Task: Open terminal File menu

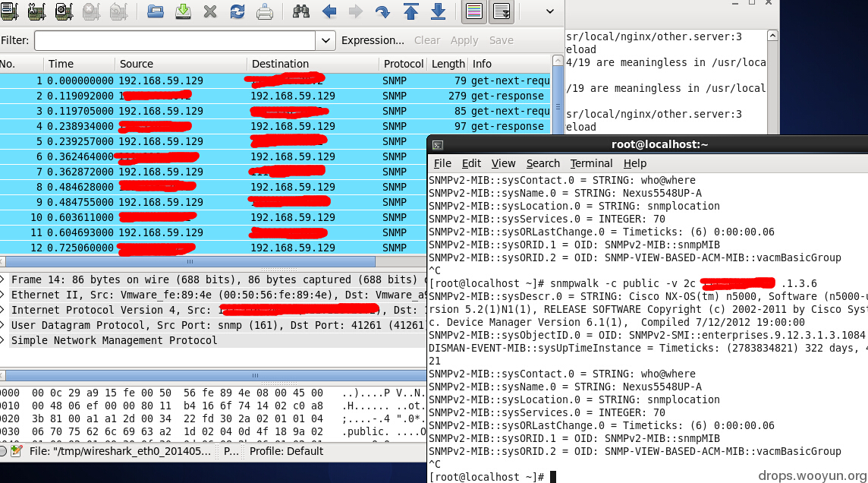Action: coord(442,163)
